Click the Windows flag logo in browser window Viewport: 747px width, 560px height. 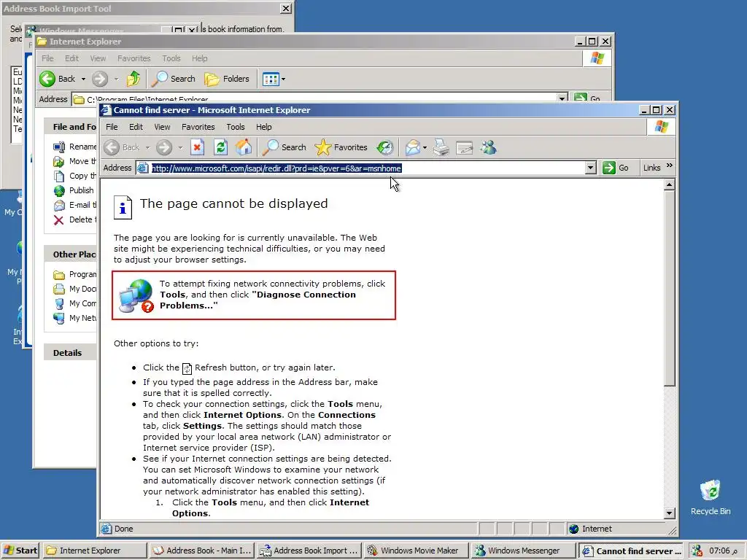pos(661,127)
